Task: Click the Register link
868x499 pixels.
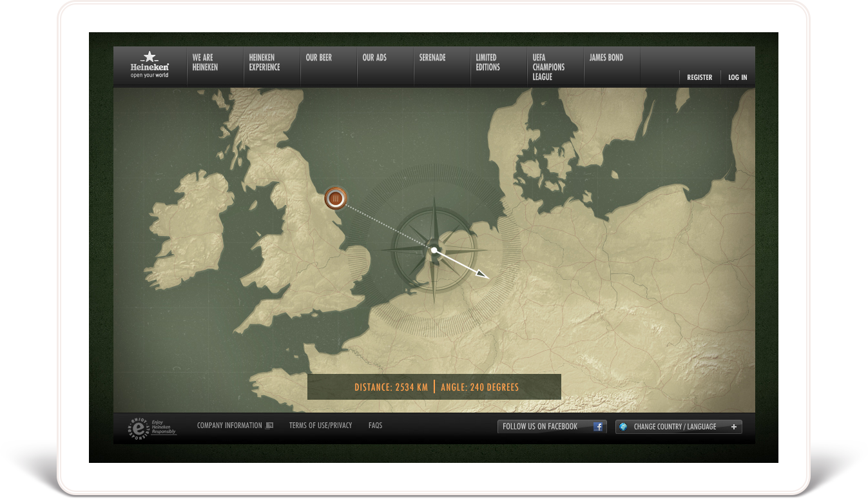Action: 699,77
